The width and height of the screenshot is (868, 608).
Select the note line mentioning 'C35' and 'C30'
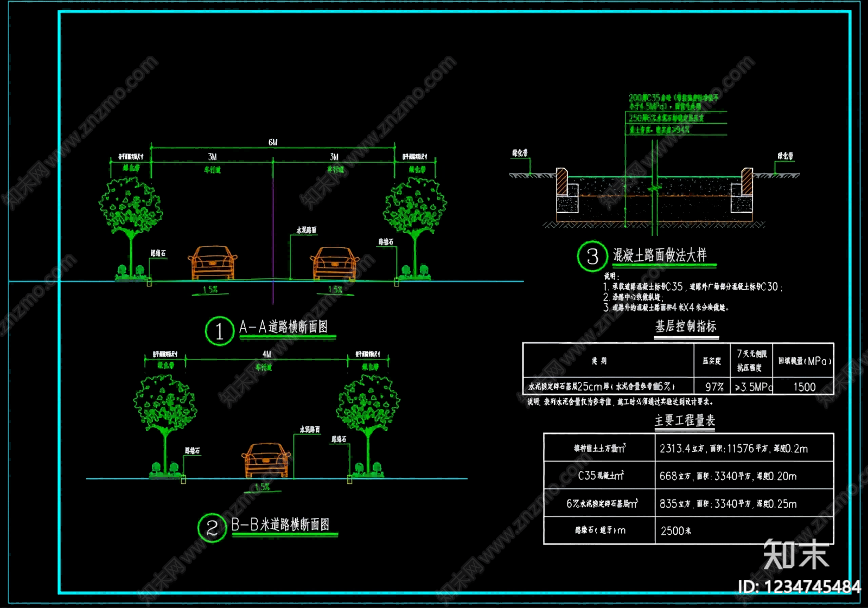693,287
